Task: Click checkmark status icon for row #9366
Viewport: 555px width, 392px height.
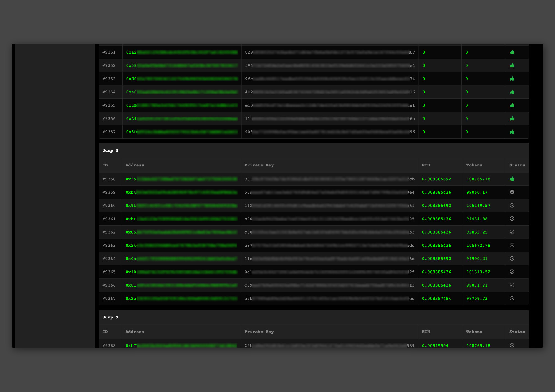Action: [x=512, y=285]
